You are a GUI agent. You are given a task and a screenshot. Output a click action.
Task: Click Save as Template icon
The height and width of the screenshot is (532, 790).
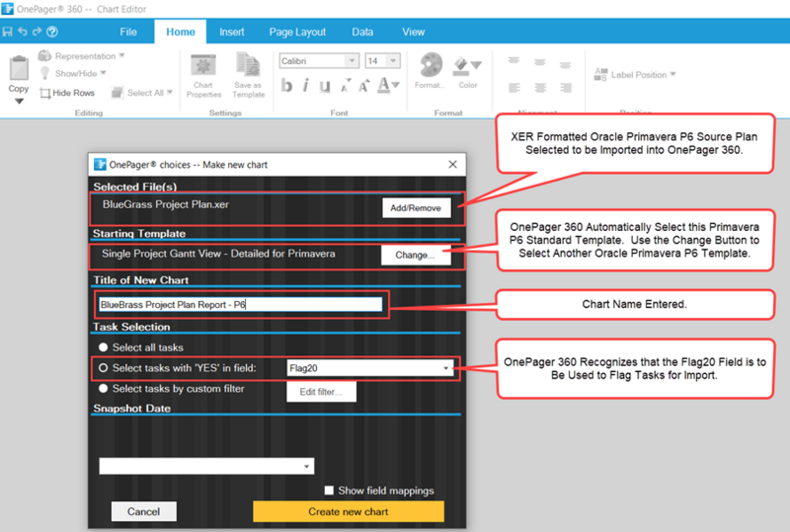click(x=249, y=76)
